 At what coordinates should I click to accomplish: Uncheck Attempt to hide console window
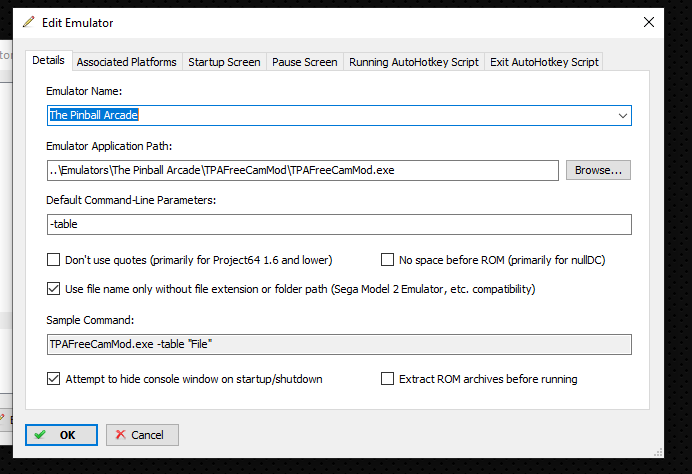click(53, 379)
